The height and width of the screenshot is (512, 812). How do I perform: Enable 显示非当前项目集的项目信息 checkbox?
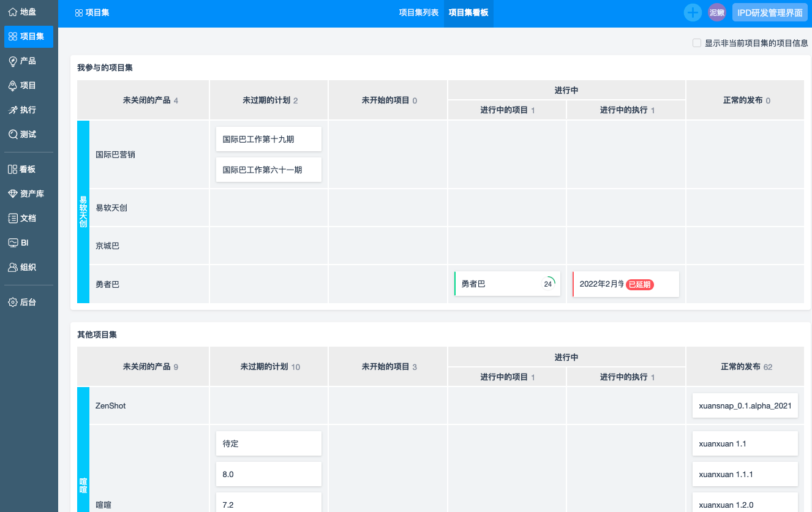tap(696, 43)
